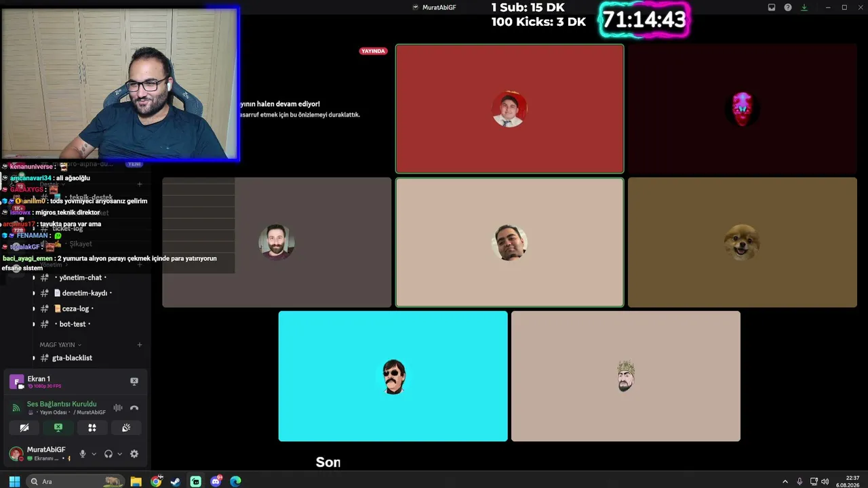Disconnect from the voice channel
This screenshot has width=868, height=488.
[134, 408]
